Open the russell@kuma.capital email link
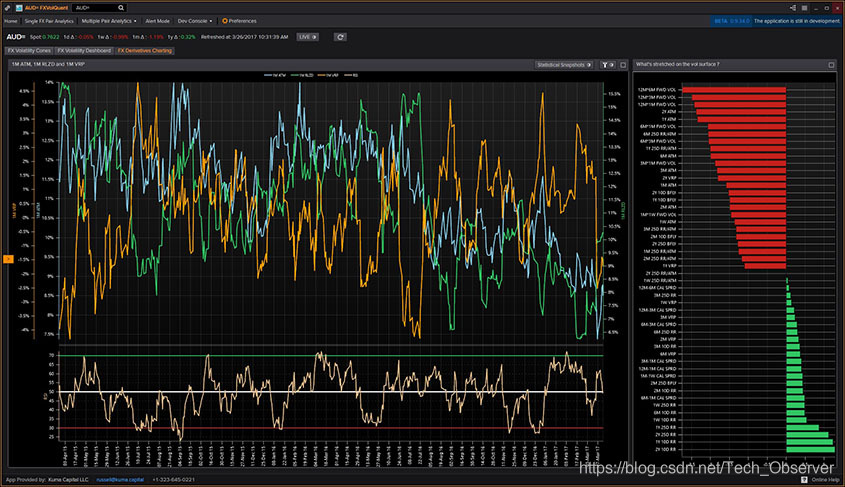The width and height of the screenshot is (845, 487). pyautogui.click(x=120, y=479)
